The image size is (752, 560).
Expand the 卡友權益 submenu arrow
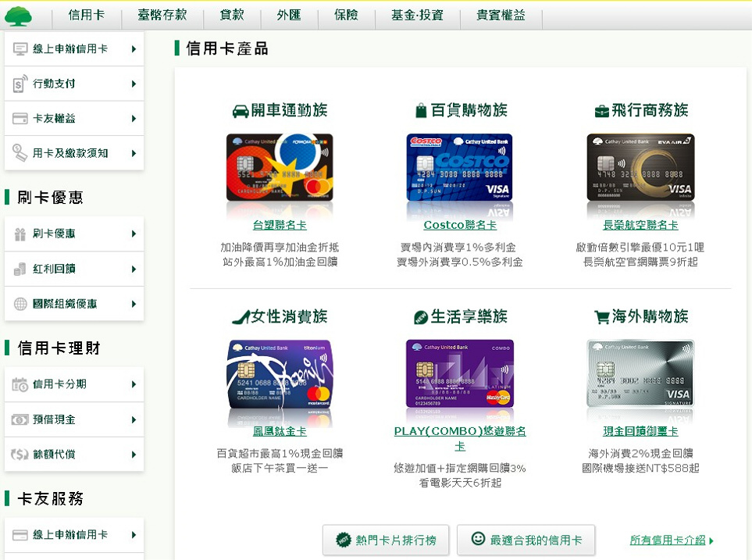pyautogui.click(x=134, y=119)
